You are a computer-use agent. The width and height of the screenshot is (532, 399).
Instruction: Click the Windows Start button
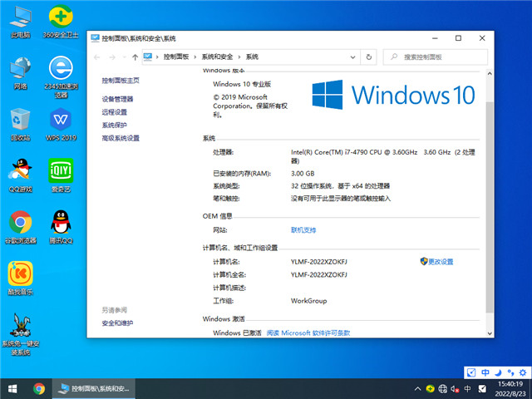pyautogui.click(x=12, y=389)
